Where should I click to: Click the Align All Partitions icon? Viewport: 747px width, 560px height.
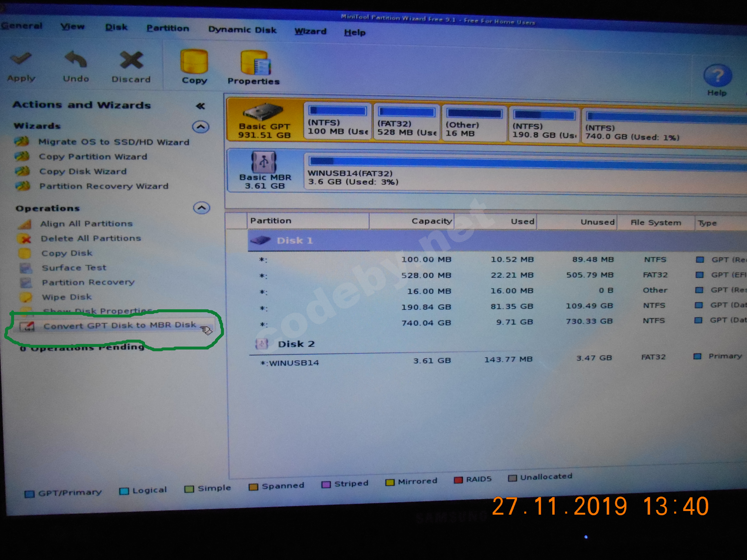point(24,224)
